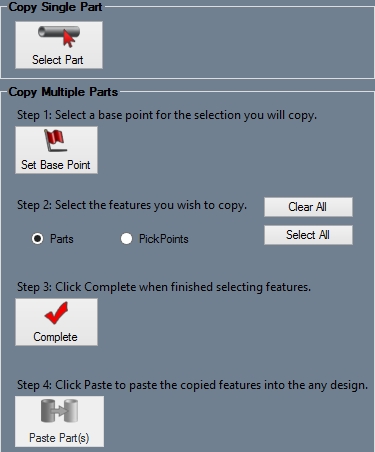Clear all selected features with Clear All

[x=308, y=207]
